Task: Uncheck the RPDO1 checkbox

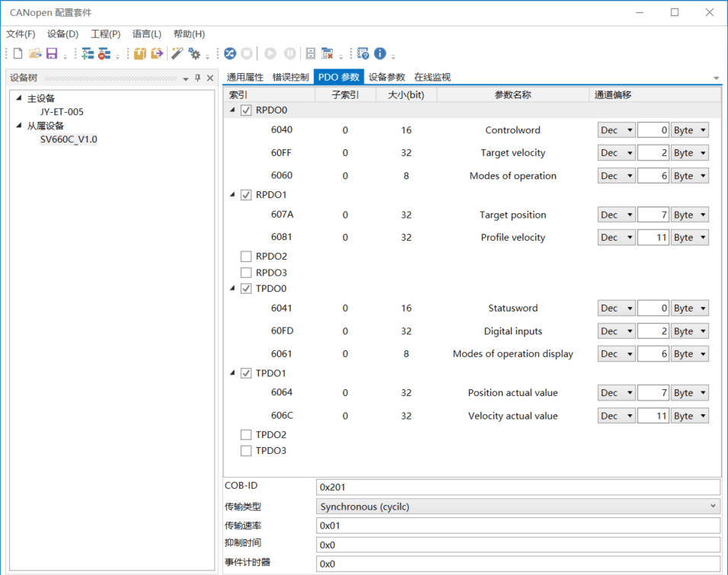Action: pos(246,195)
